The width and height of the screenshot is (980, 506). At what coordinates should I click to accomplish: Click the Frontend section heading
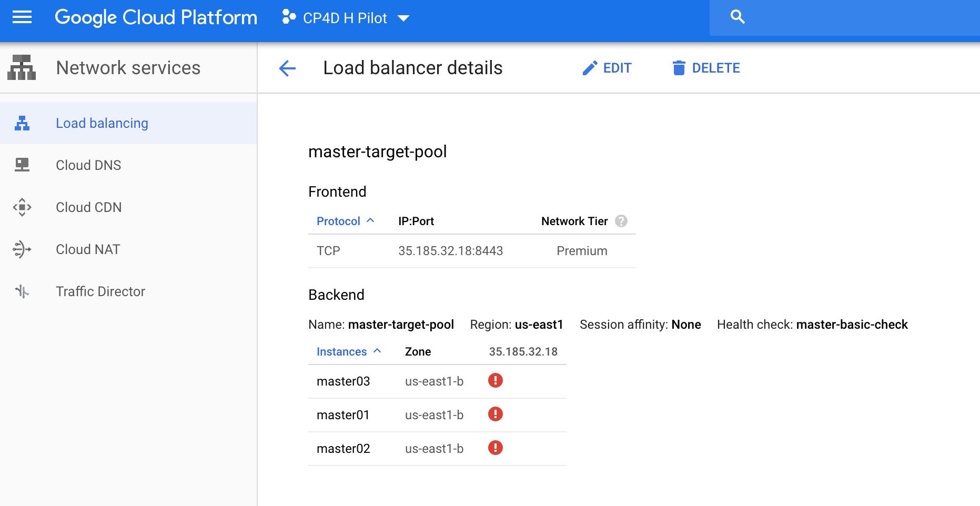[x=337, y=191]
